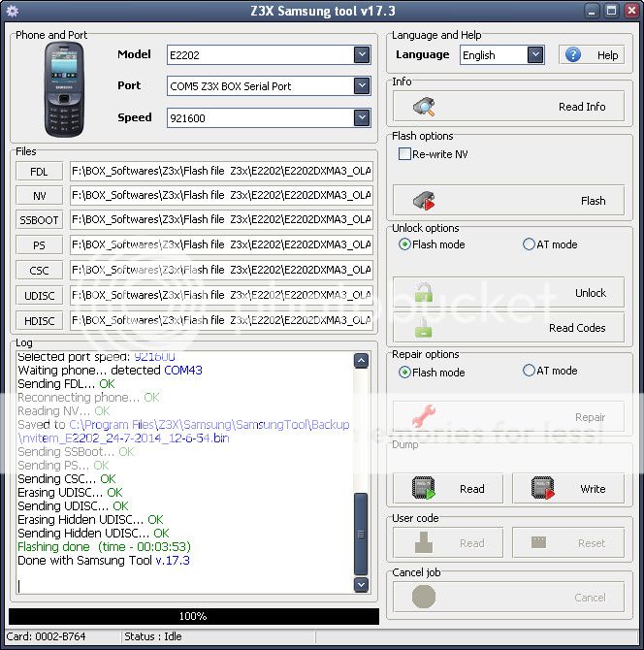Click 'Status : Idle' in status bar
Image resolution: width=644 pixels, height=650 pixels.
click(x=153, y=636)
